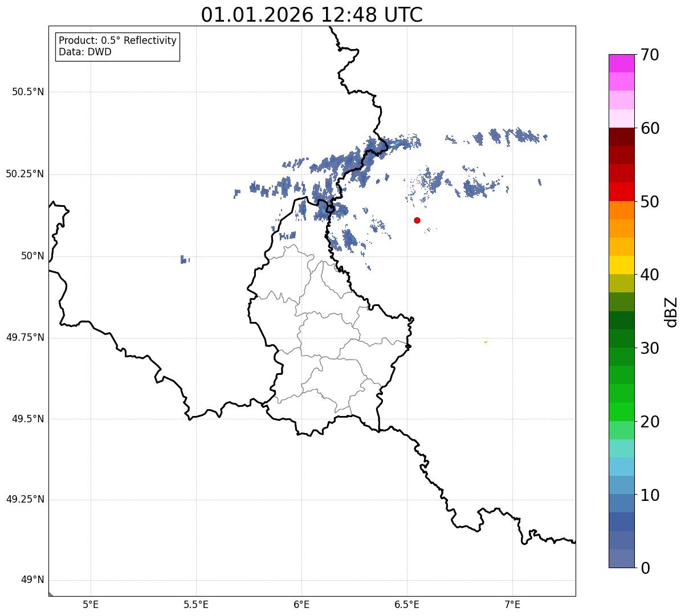Click the dBZ colorbar axis label

click(671, 311)
